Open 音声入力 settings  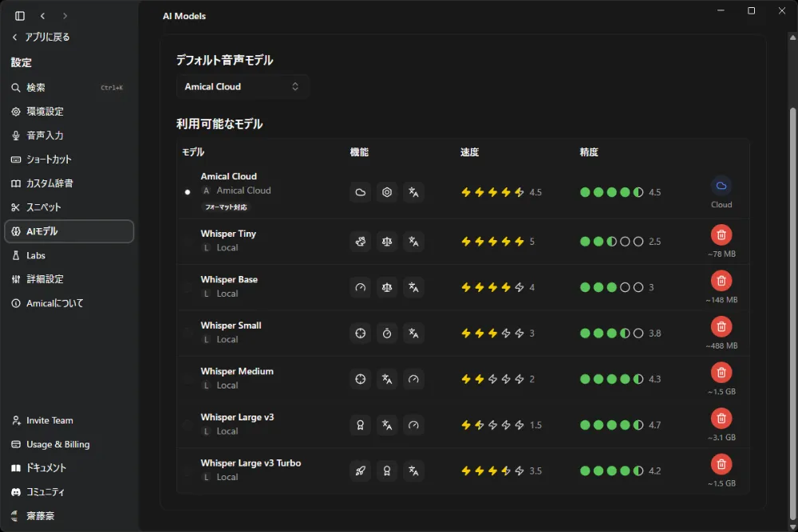[69, 136]
